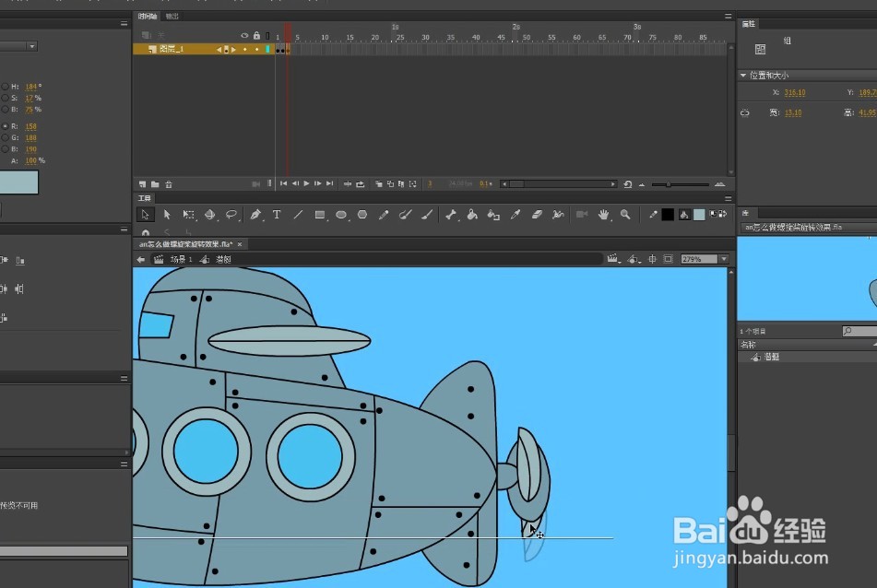Screen dimensions: 877x588
Task: Select the Free Transform tool
Action: [x=188, y=215]
